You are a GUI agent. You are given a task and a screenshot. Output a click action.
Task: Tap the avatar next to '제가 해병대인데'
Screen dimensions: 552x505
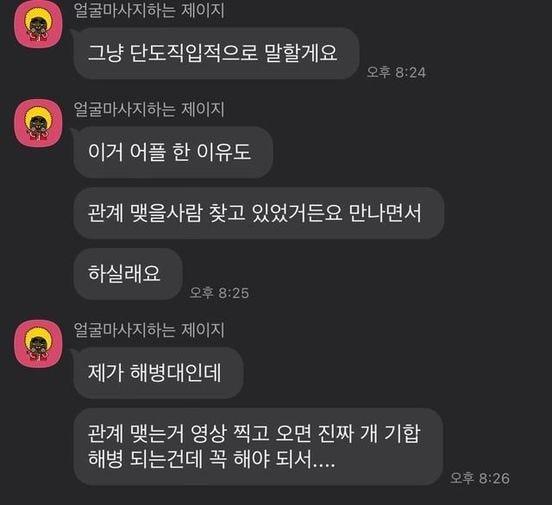38,344
